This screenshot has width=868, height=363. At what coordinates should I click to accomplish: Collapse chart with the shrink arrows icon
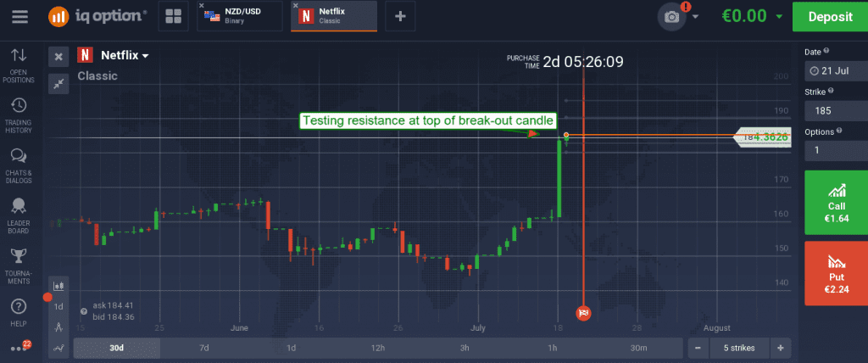[x=58, y=84]
